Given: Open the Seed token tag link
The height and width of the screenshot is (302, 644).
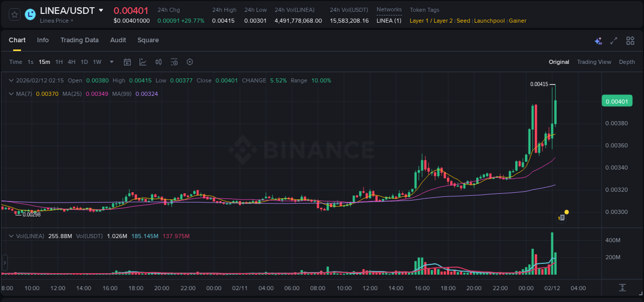Looking at the screenshot, I should pyautogui.click(x=463, y=21).
